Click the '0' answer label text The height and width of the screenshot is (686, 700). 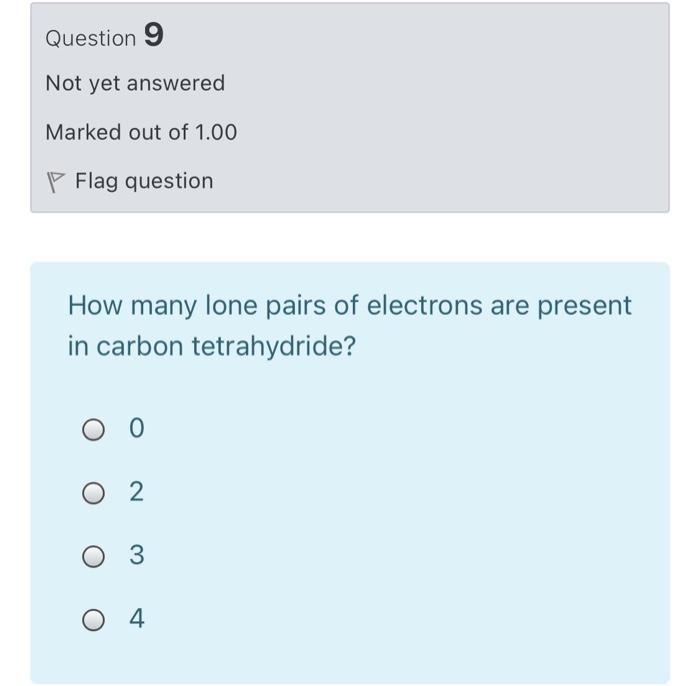pos(137,429)
